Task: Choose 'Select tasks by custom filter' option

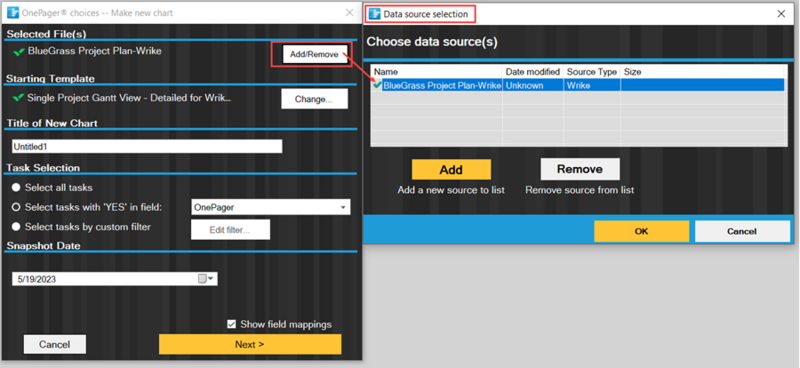Action: [x=16, y=227]
